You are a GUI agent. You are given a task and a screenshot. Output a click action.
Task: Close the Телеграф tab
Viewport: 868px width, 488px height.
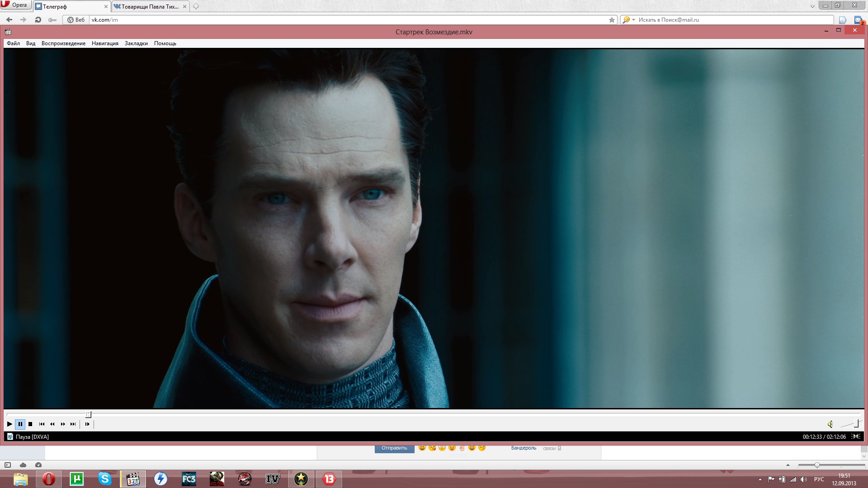pyautogui.click(x=106, y=7)
